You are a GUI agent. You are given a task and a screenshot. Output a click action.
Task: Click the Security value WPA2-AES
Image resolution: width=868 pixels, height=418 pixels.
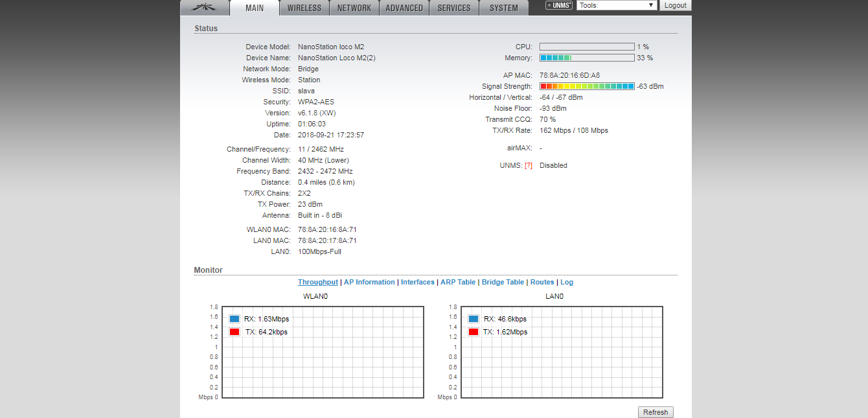point(316,102)
